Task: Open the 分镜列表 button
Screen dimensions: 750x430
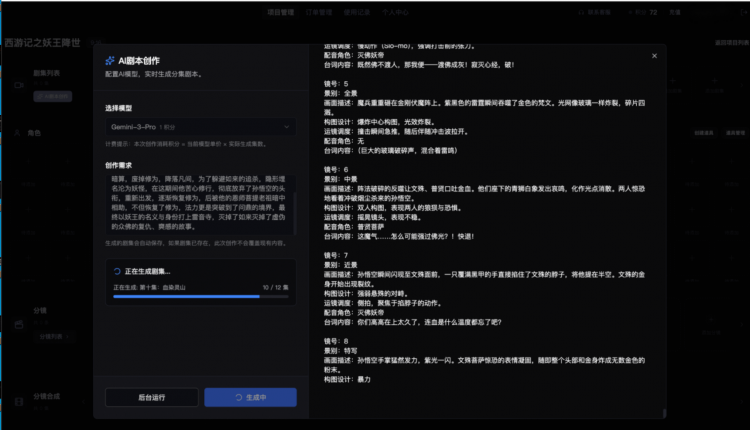Action: pos(54,337)
